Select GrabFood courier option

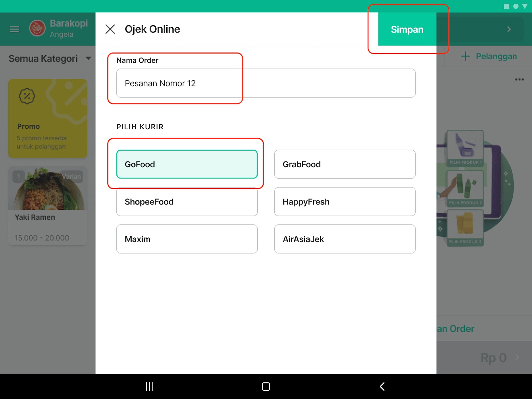coord(345,164)
